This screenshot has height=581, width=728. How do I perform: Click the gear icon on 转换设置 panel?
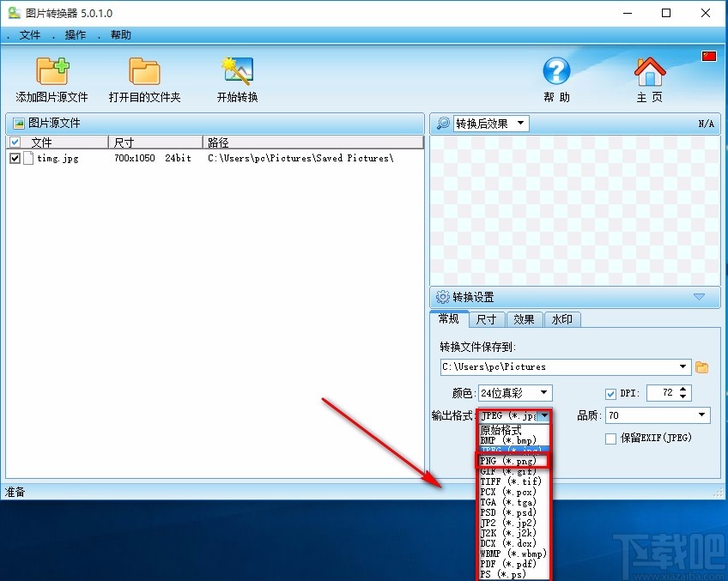[444, 296]
